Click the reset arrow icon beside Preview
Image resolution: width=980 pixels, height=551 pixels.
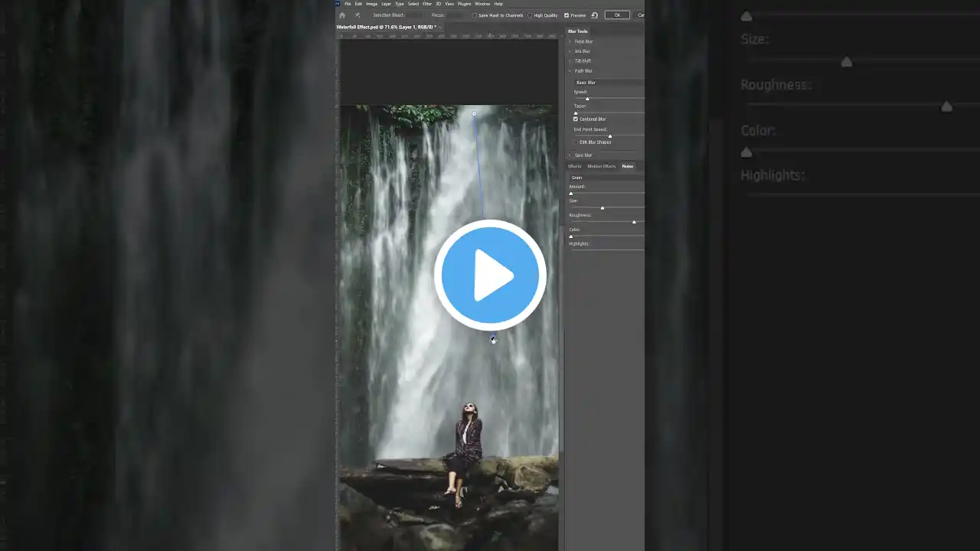click(594, 15)
